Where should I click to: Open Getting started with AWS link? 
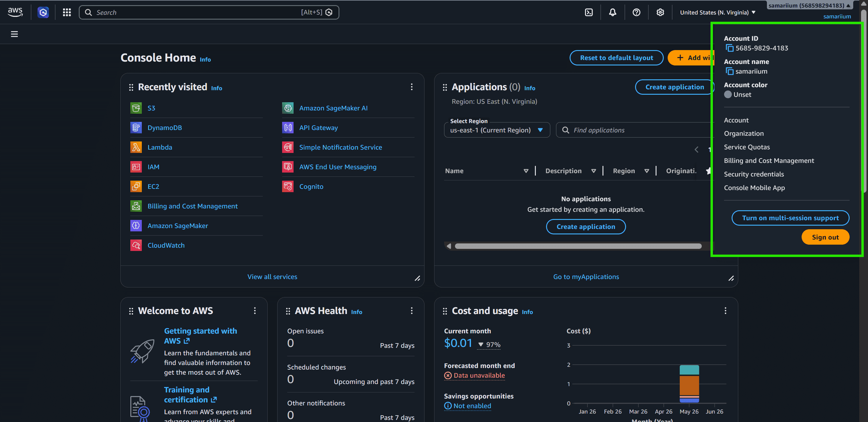coord(201,336)
